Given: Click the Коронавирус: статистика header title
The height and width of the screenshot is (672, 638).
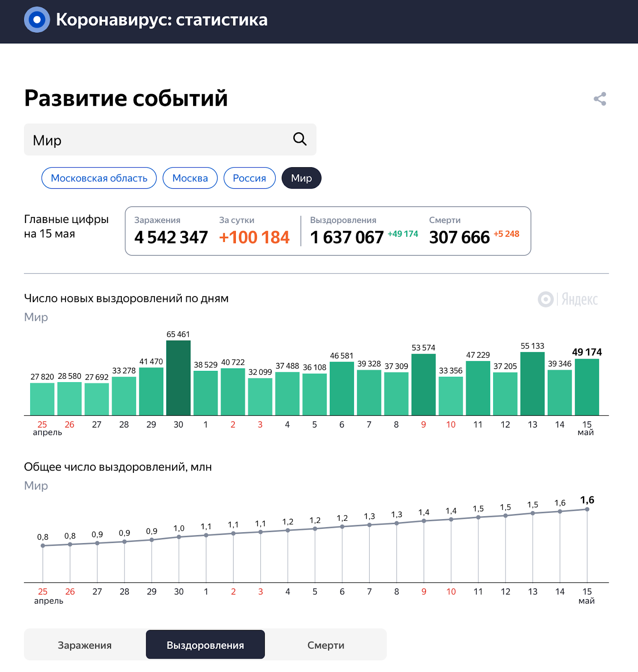Looking at the screenshot, I should click(x=162, y=20).
